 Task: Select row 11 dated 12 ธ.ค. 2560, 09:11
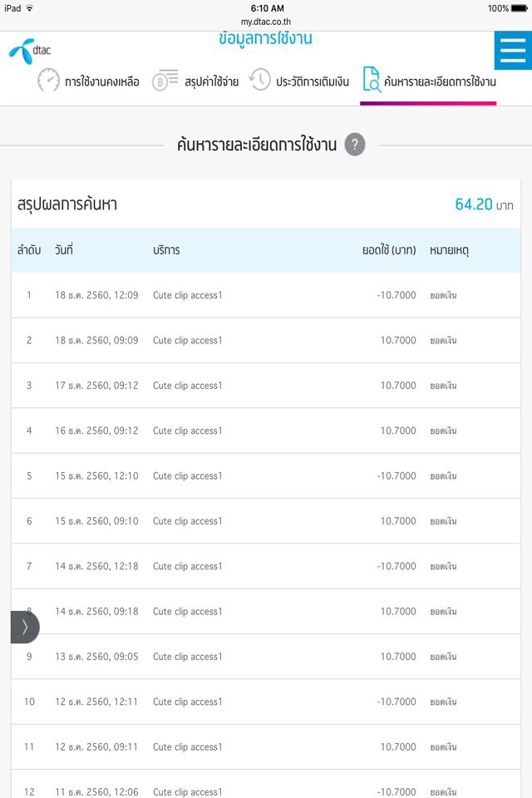(266, 747)
